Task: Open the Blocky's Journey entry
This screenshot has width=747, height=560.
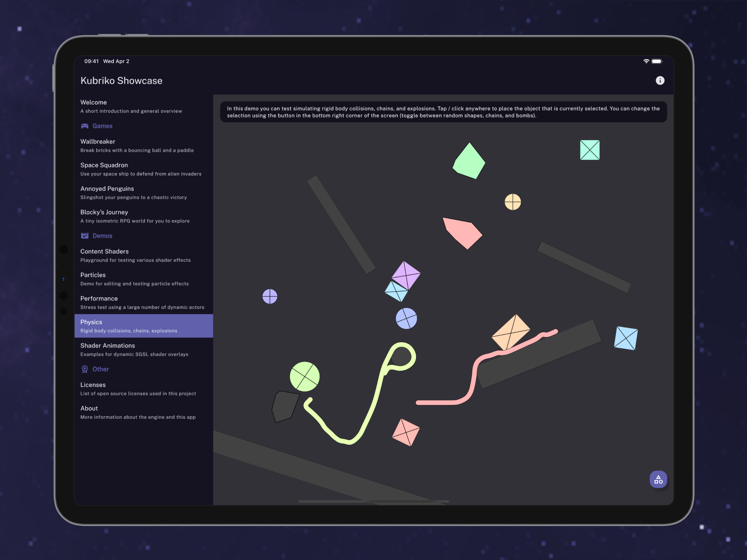Action: pos(144,216)
